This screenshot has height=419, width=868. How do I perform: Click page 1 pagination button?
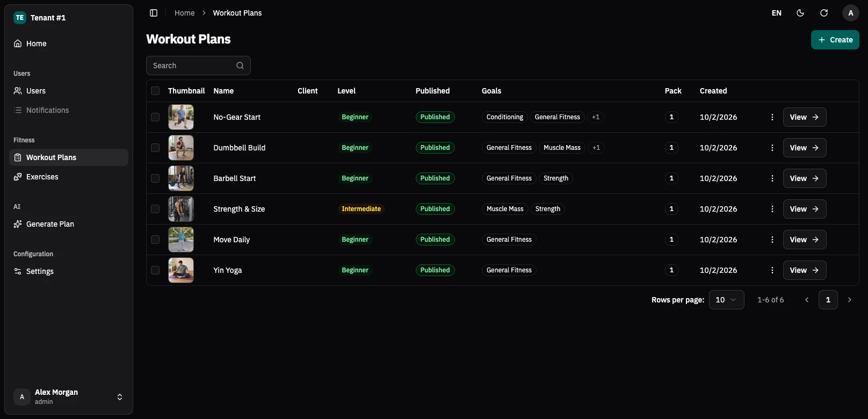tap(828, 300)
